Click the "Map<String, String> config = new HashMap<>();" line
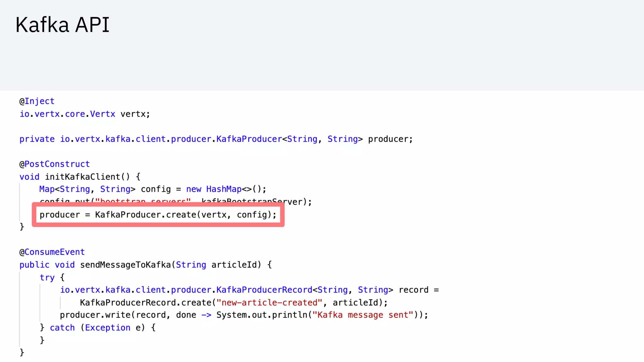 pos(153,189)
